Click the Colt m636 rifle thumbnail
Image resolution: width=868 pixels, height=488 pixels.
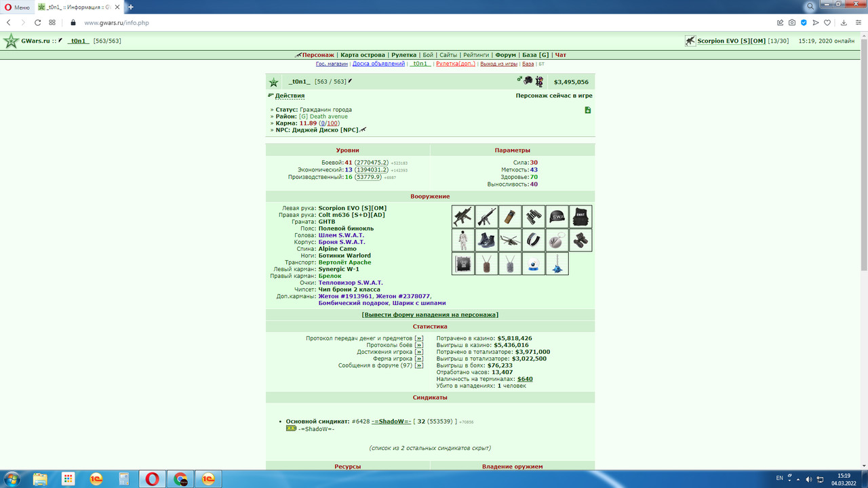487,217
